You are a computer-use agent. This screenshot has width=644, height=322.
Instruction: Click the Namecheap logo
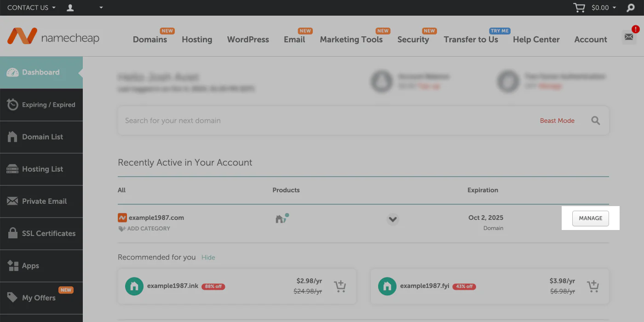(x=53, y=37)
